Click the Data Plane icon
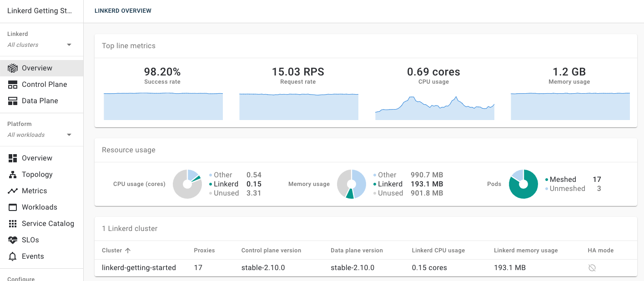This screenshot has width=644, height=281. click(x=13, y=101)
